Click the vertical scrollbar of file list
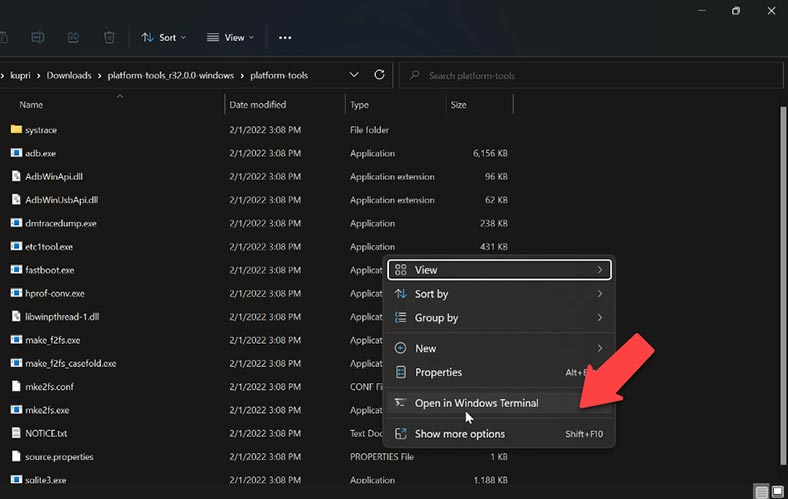The height and width of the screenshot is (499, 788). pos(783,285)
